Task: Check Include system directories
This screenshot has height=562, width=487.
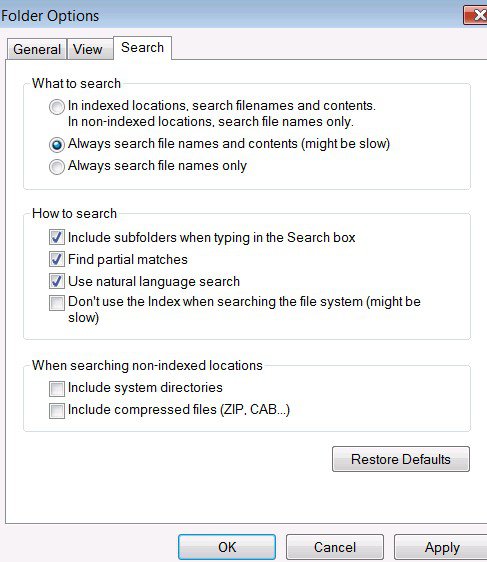Action: pos(57,389)
